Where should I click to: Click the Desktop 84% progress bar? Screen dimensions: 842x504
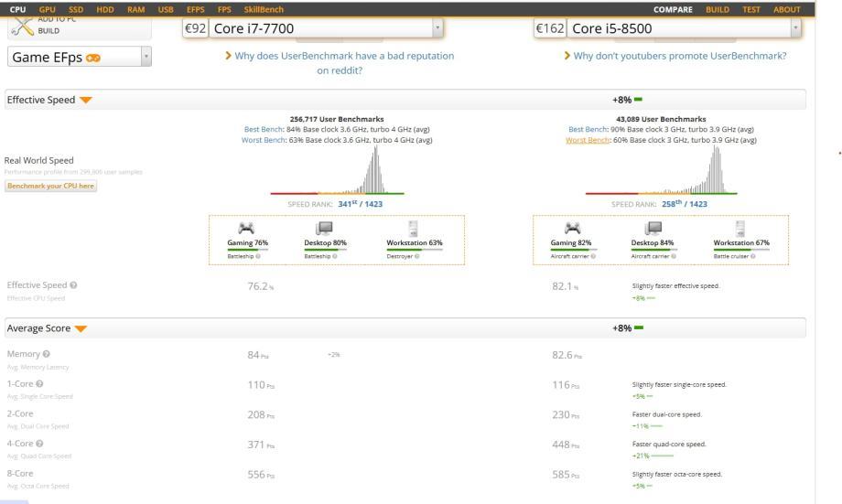pos(653,250)
